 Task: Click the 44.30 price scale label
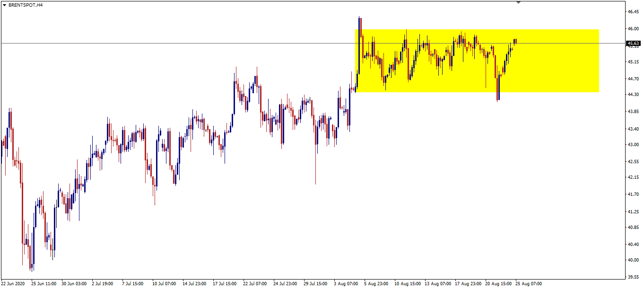pos(633,95)
